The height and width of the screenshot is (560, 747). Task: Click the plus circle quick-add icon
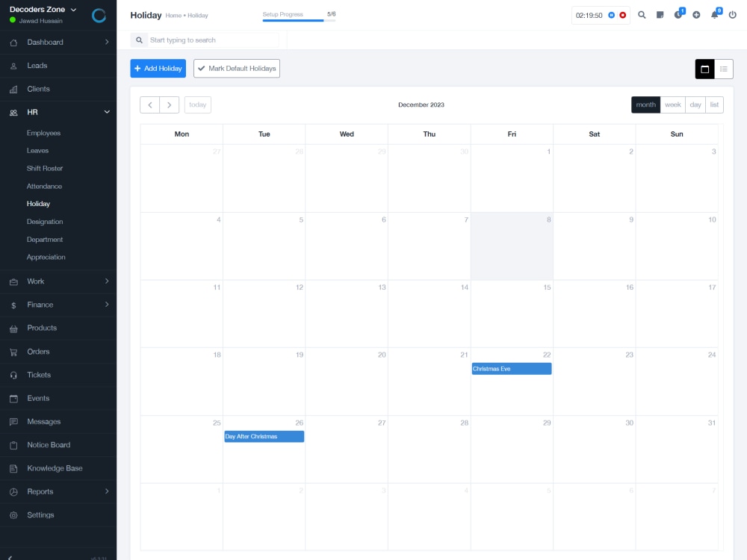click(x=696, y=15)
